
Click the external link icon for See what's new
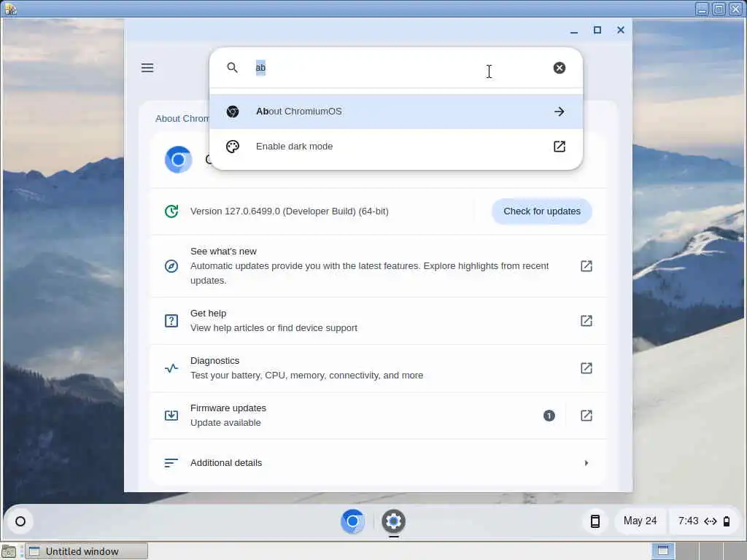(587, 265)
